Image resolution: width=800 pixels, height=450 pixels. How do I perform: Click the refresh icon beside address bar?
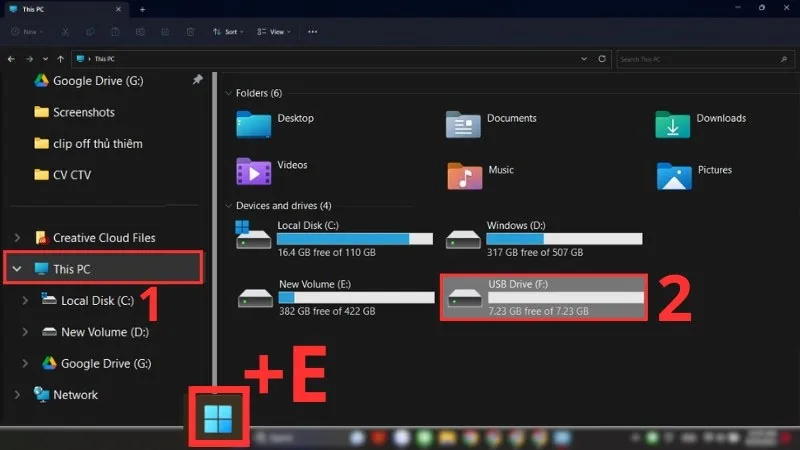tap(602, 59)
